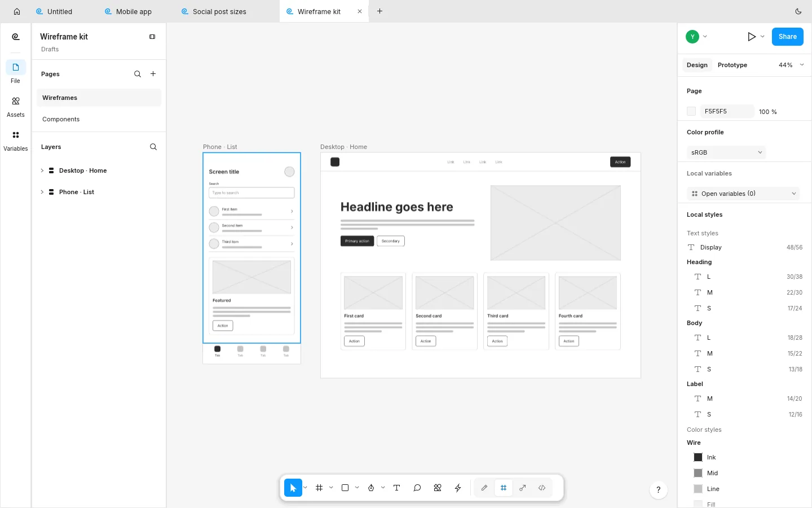This screenshot has width=812, height=508.
Task: Open the Move tool options chevron
Action: pyautogui.click(x=305, y=488)
